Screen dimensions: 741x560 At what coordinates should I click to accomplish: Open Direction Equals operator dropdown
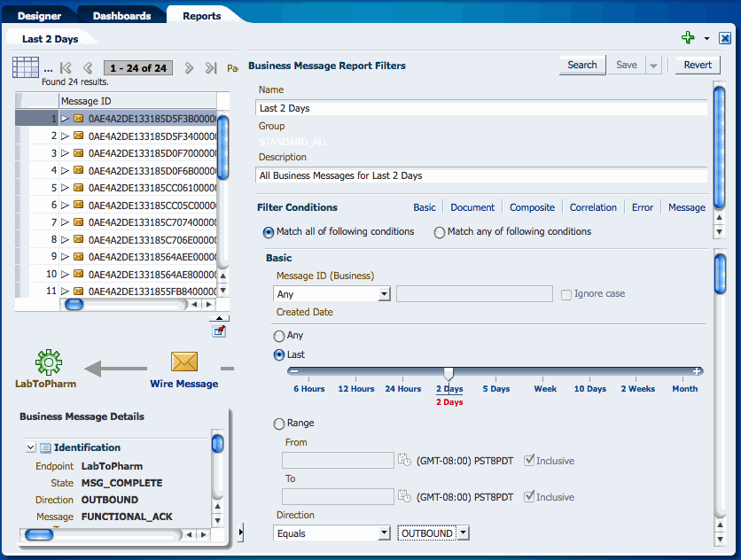tap(384, 533)
